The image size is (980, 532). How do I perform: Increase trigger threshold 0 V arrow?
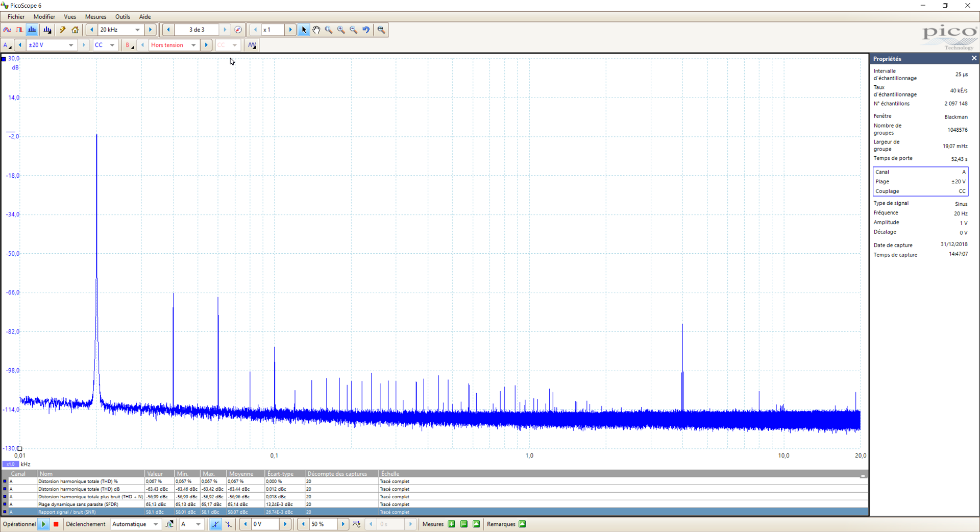pos(285,524)
